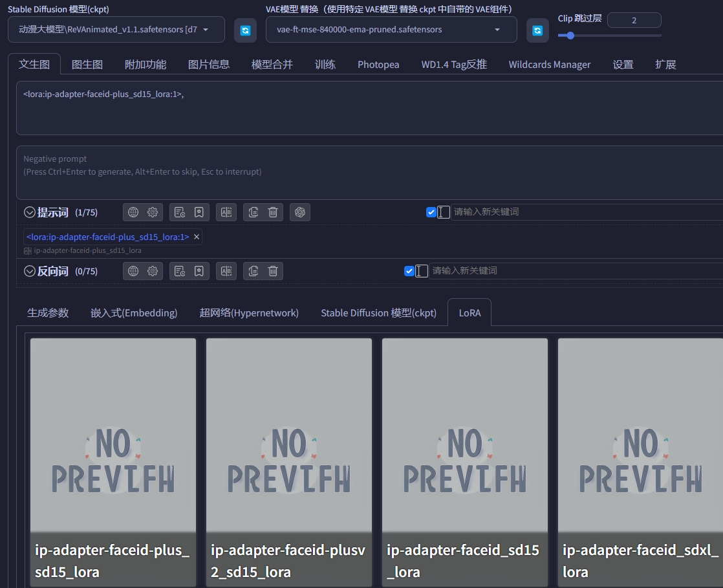The image size is (723, 588).
Task: Open prompt settings gear in 提示词 row
Action: click(153, 212)
